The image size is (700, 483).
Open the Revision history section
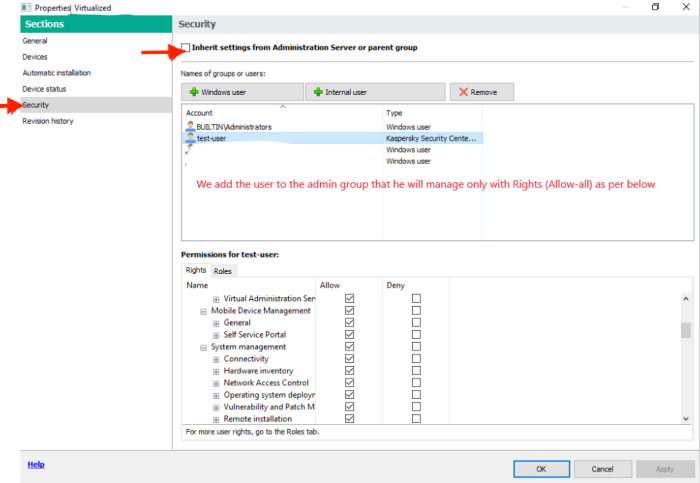coord(96,121)
